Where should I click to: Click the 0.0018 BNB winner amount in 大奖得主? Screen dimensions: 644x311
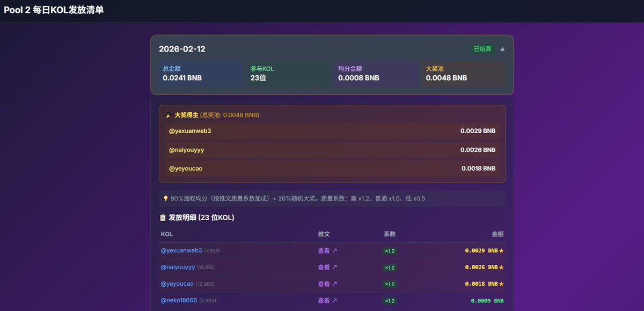(478, 169)
